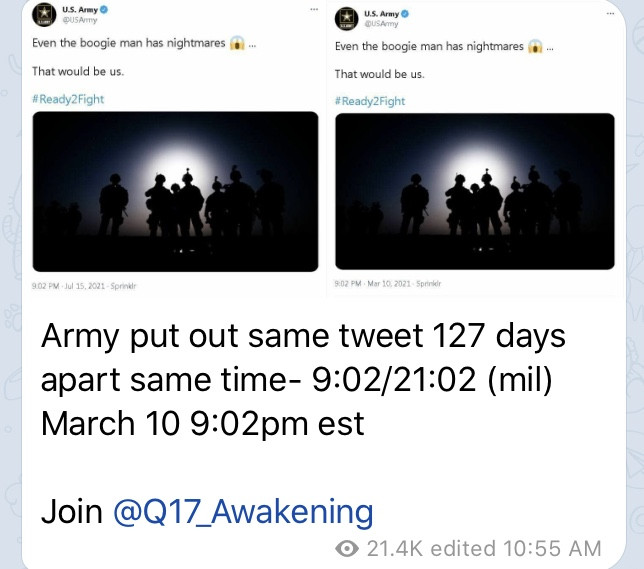Click the verified badge in left tweet
This screenshot has height=569, width=644.
pyautogui.click(x=104, y=11)
